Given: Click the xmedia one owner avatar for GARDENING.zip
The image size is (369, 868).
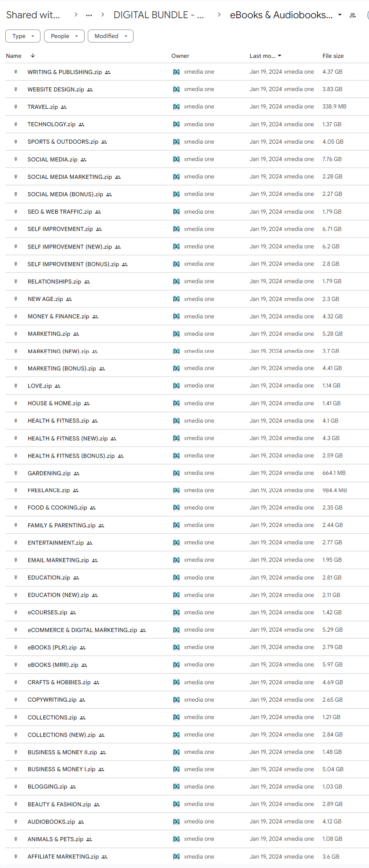Looking at the screenshot, I should pos(176,473).
